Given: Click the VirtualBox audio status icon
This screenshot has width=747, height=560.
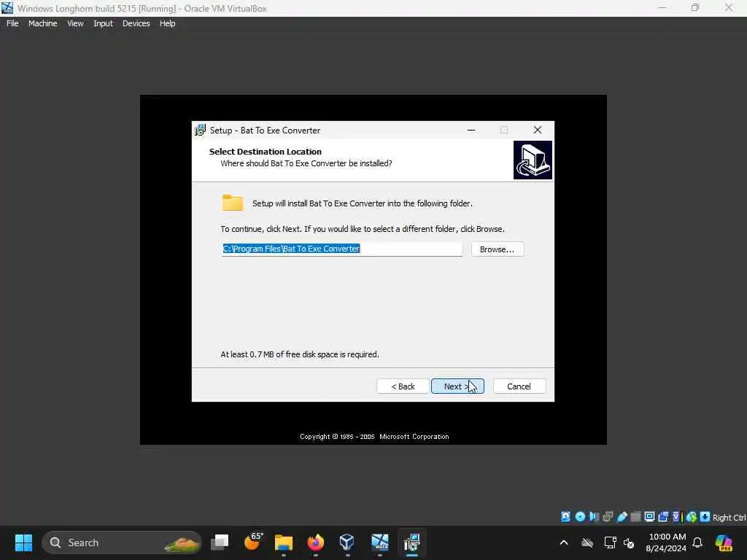Looking at the screenshot, I should point(594,517).
